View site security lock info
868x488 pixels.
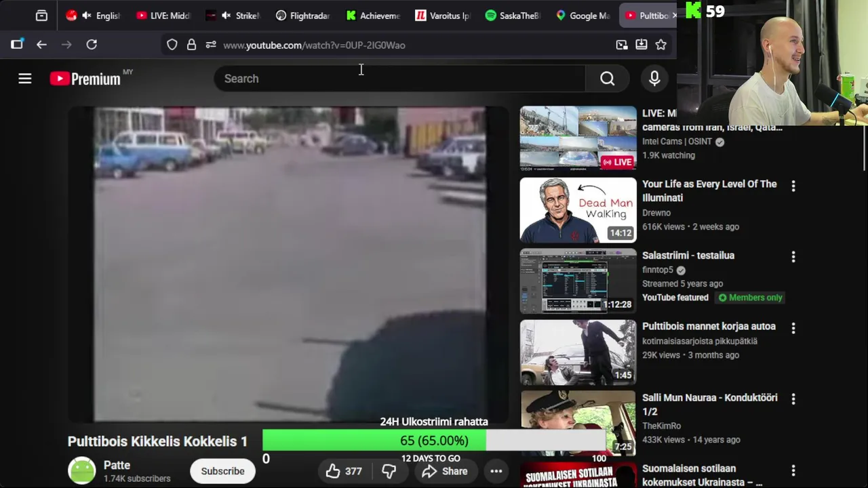pos(191,45)
